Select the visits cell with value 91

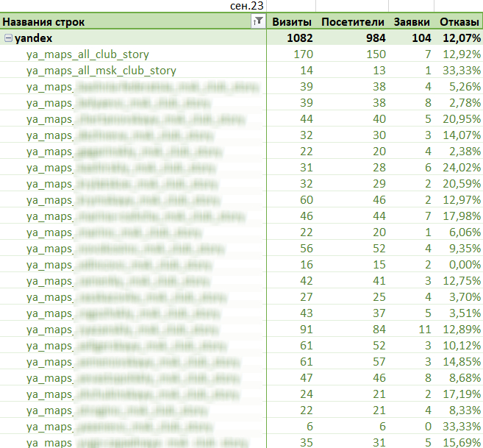306,330
